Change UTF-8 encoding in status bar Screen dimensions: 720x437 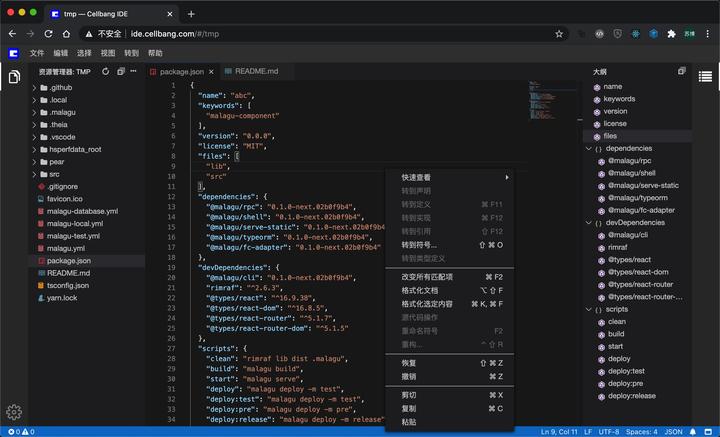click(x=609, y=431)
